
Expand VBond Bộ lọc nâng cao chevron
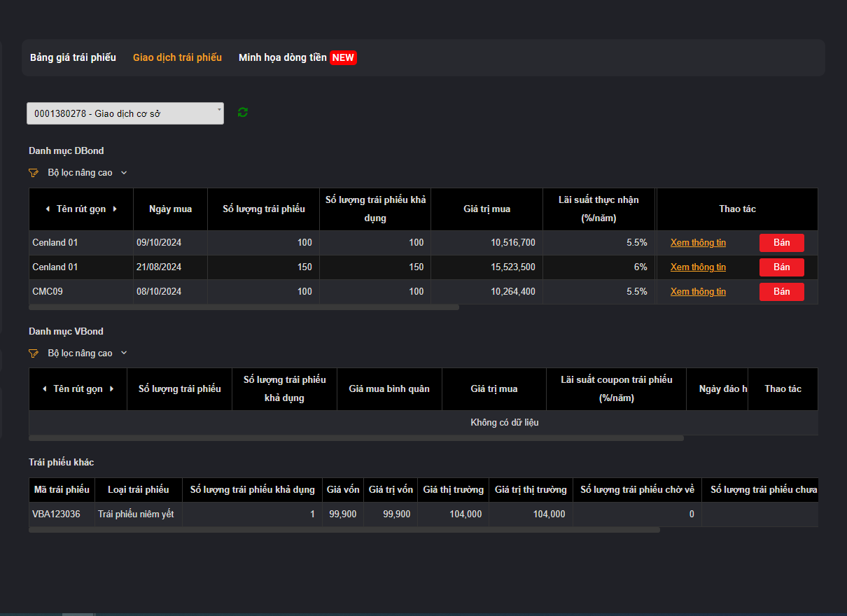[124, 353]
